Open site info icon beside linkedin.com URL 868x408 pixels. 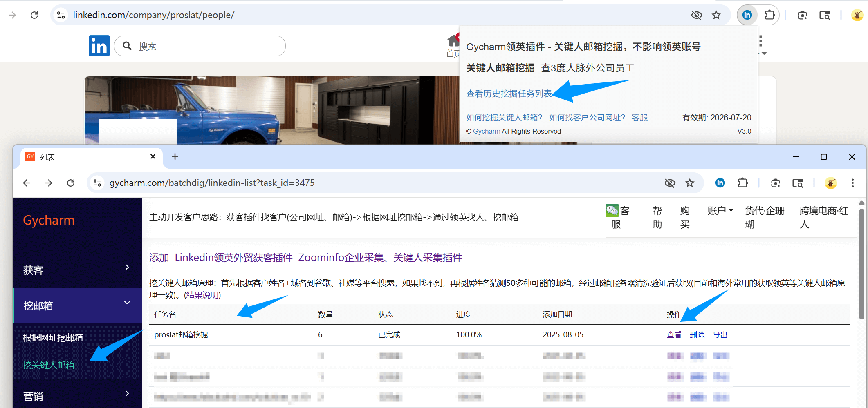click(61, 15)
